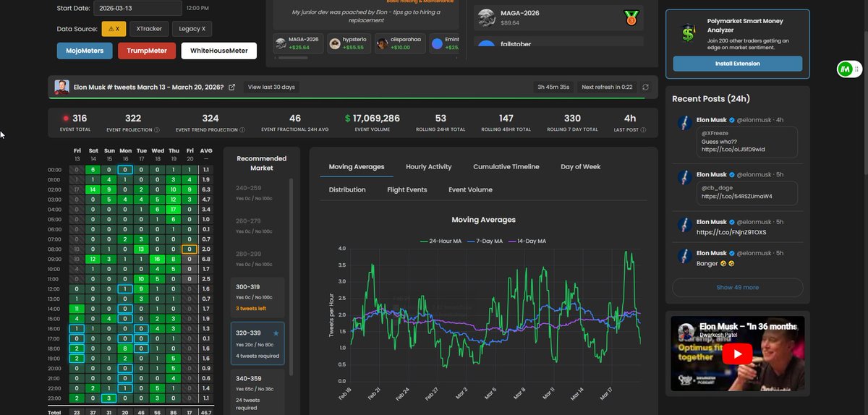Click the info icon beside Last Post

pyautogui.click(x=642, y=130)
